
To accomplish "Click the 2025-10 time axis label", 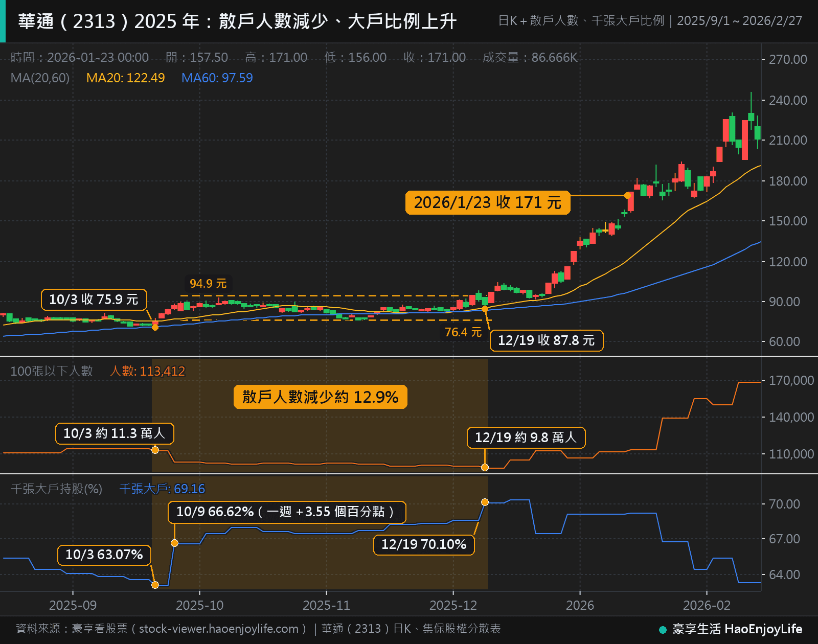I will (x=200, y=605).
